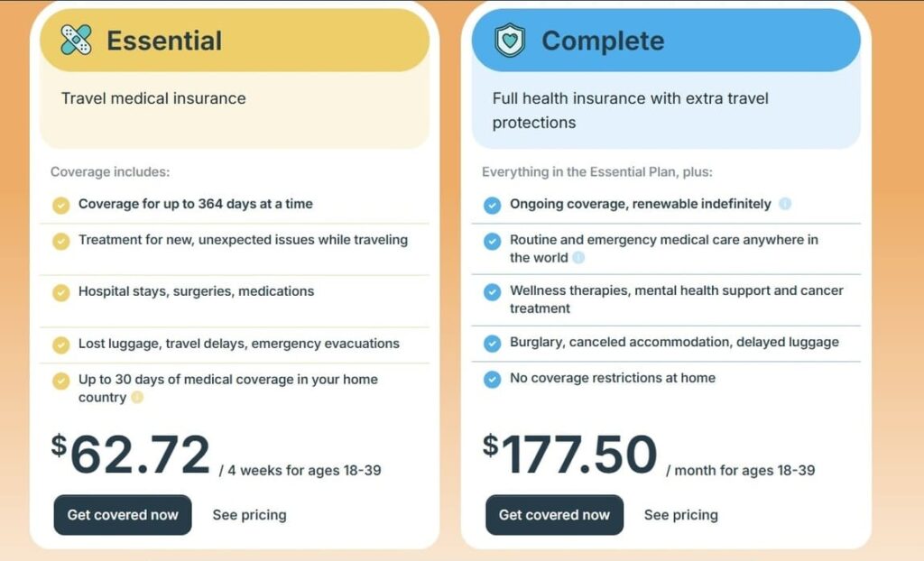Click info icon beside 'renewable indefinitely'
924x561 pixels.
click(x=785, y=204)
